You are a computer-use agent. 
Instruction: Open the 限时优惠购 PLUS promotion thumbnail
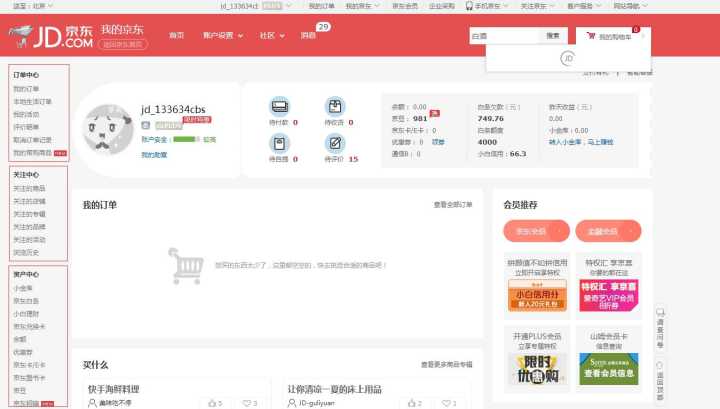(x=537, y=369)
